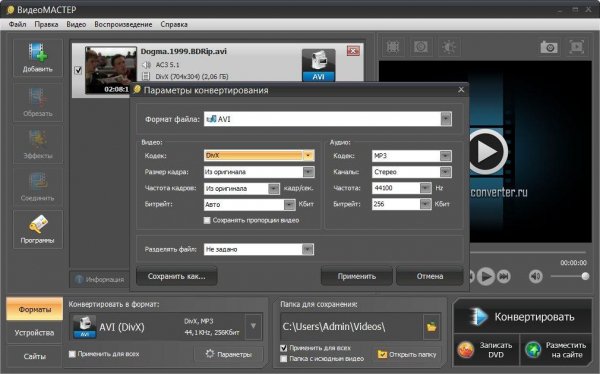
Task: Take a snapshot with camera icon
Action: click(549, 47)
